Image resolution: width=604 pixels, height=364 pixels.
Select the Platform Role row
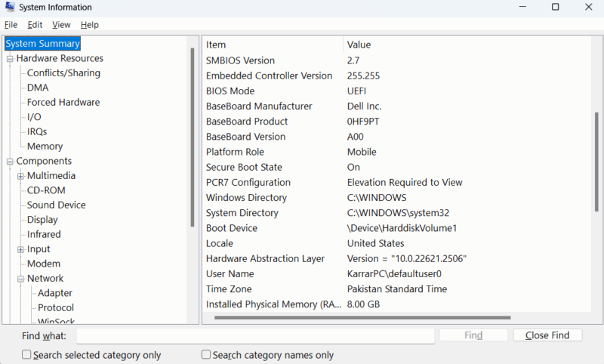point(397,152)
